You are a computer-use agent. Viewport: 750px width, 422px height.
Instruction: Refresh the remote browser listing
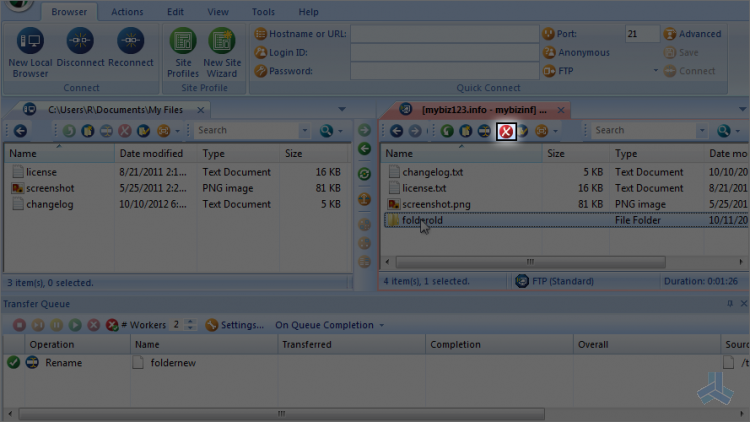[x=447, y=131]
